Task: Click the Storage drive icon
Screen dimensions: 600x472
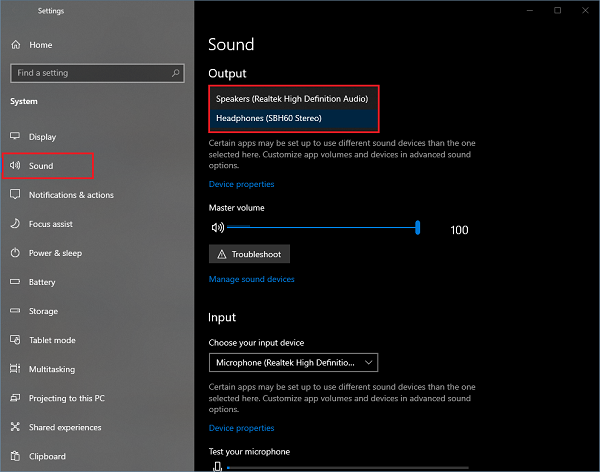Action: point(16,311)
